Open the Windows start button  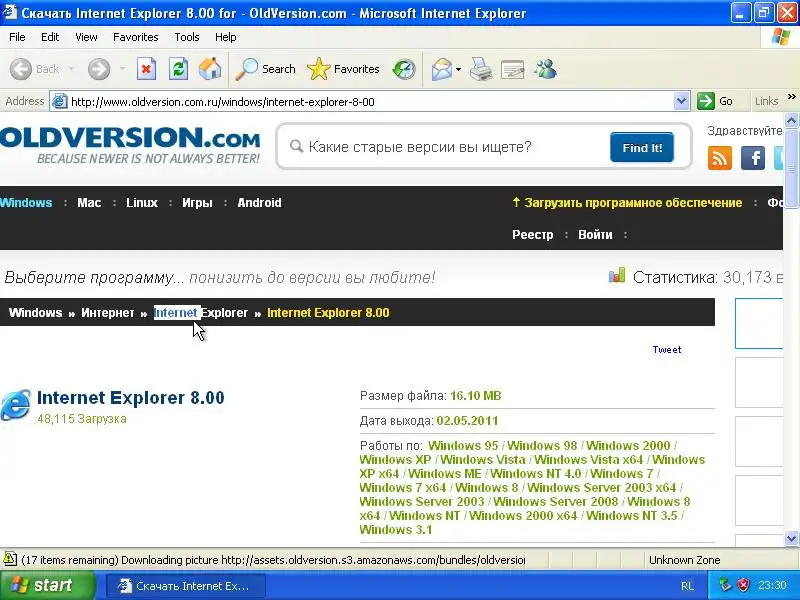click(x=47, y=585)
